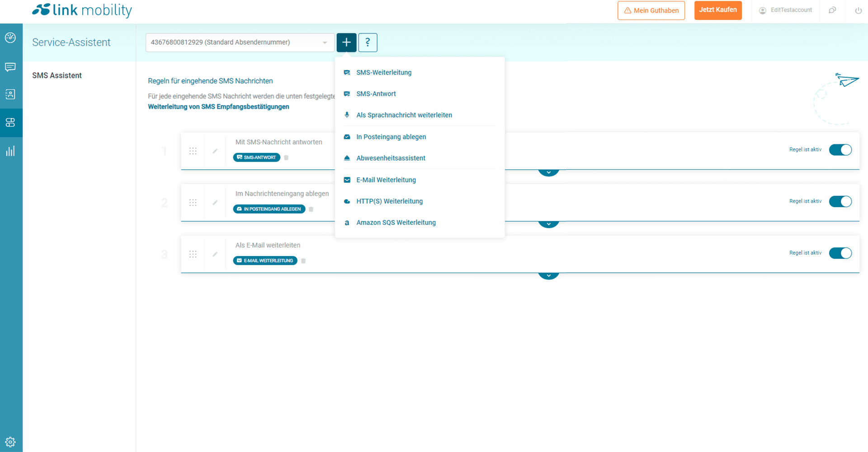Viewport: 868px width, 452px height.
Task: Open 'Weiterleitung von SMS Empfangsbestätigungen' link
Action: pos(218,107)
